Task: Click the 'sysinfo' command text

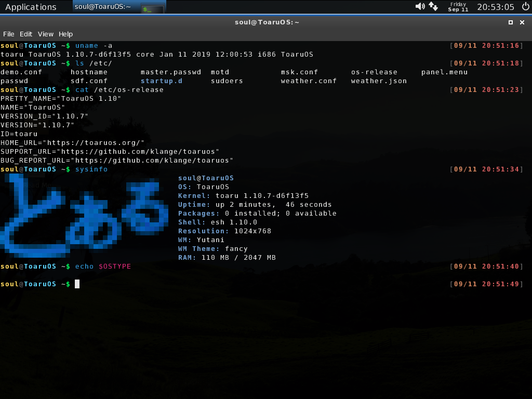Action: (91, 169)
